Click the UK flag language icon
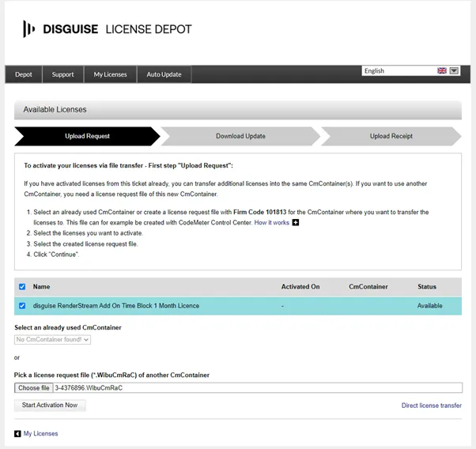Screen dimensions: 476x449 [x=442, y=70]
